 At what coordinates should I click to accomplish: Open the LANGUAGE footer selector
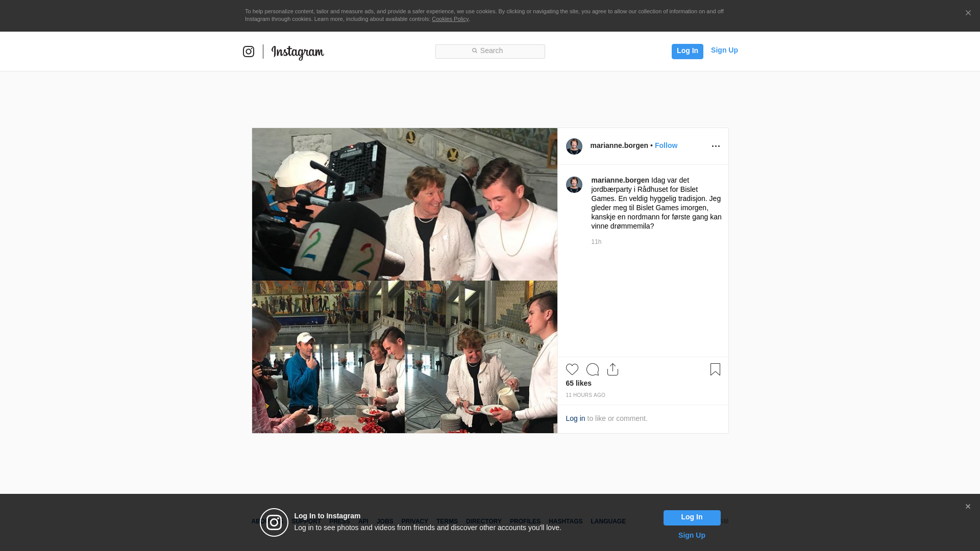point(608,521)
